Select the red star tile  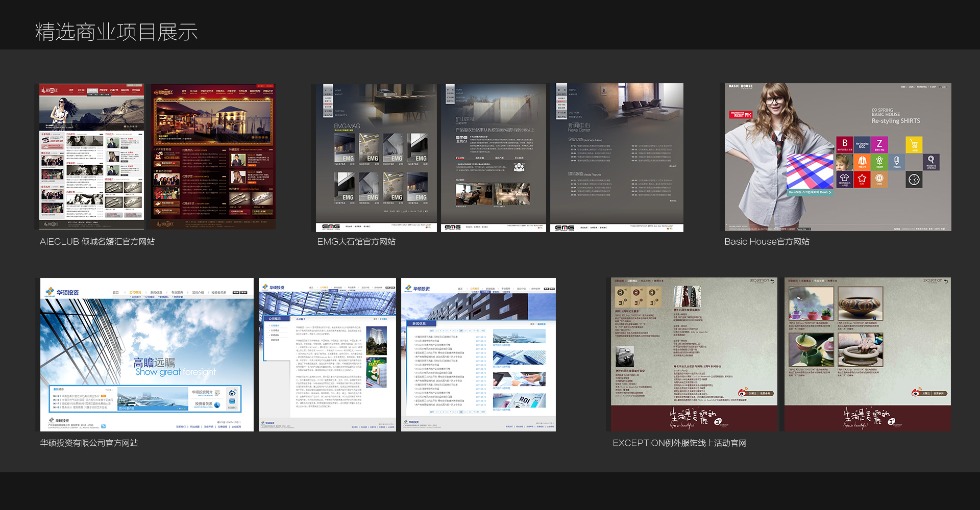862,180
